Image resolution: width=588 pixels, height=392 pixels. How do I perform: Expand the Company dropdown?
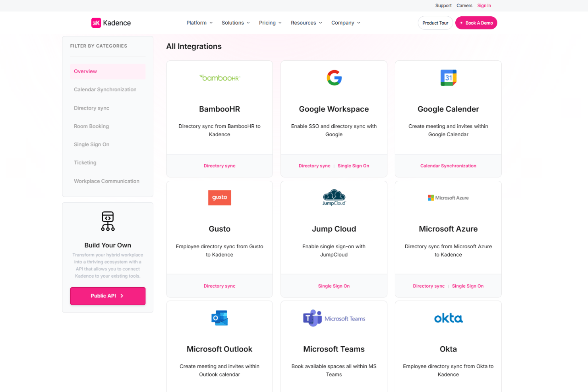click(x=346, y=23)
